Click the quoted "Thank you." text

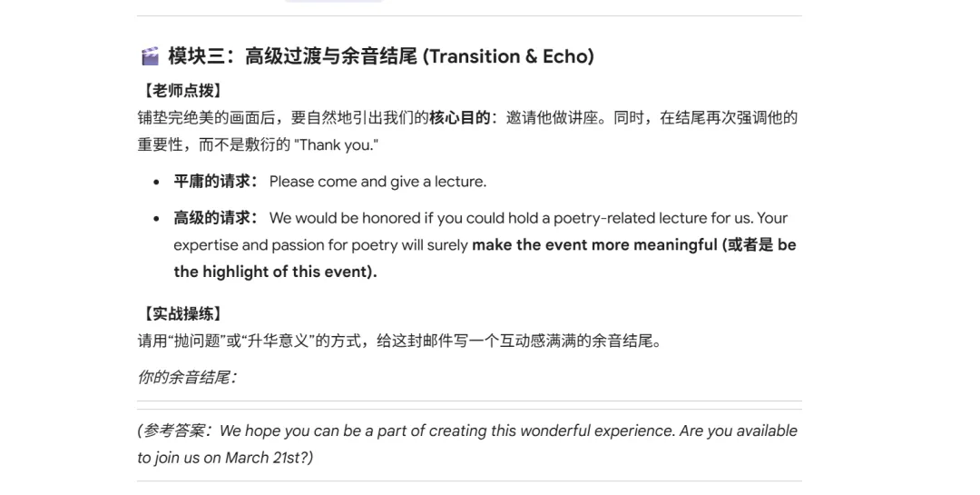(336, 144)
